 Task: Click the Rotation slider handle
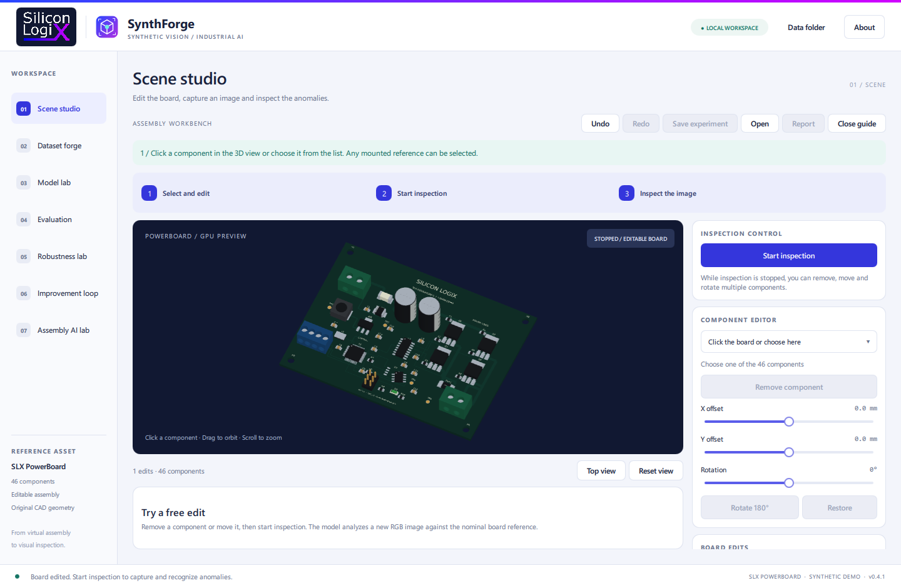coord(789,483)
